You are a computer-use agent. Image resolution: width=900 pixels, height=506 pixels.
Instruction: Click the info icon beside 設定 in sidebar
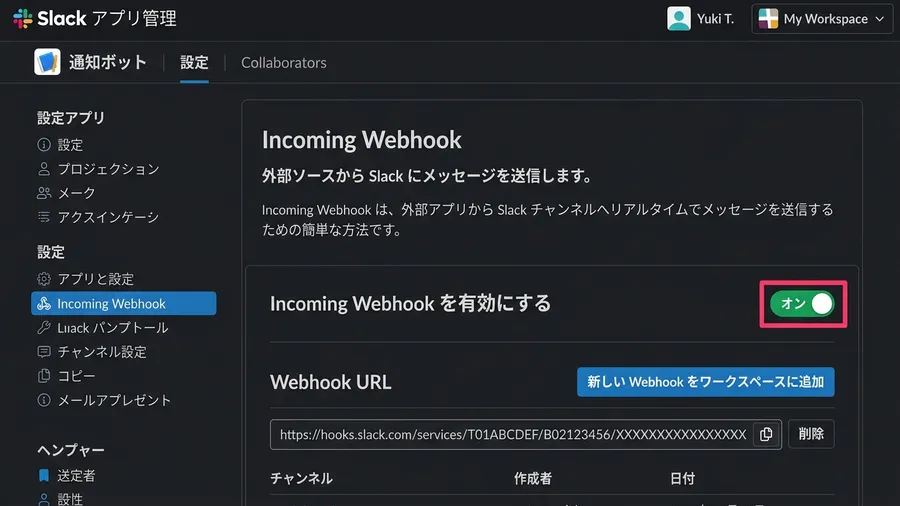pos(44,145)
